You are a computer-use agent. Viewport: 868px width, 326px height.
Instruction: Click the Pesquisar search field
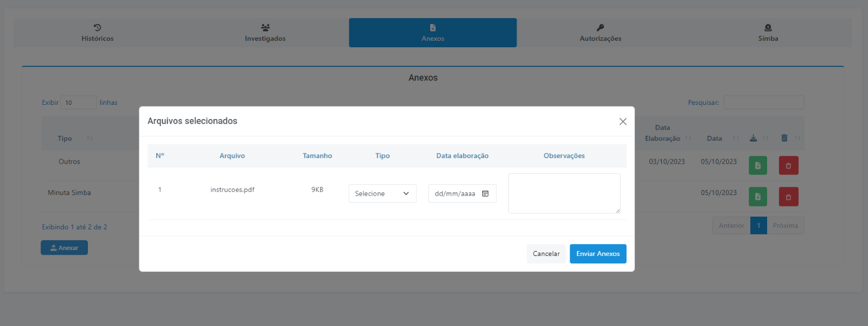[x=764, y=102]
